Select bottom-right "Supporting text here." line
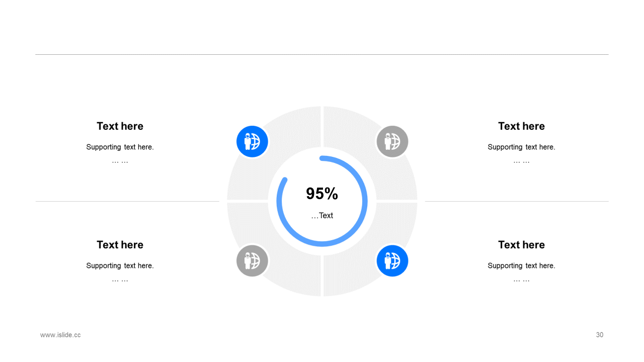This screenshot has height=362, width=644. pyautogui.click(x=521, y=266)
